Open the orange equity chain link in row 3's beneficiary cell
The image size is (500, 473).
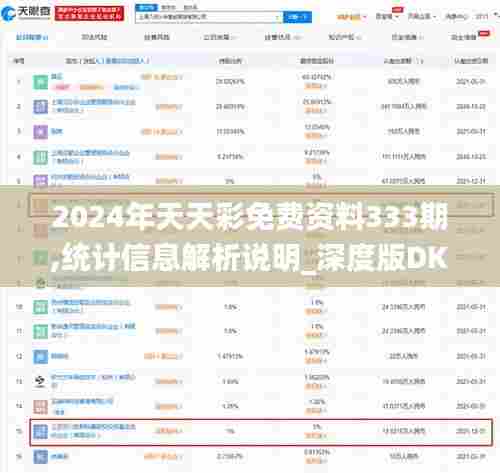point(315,136)
